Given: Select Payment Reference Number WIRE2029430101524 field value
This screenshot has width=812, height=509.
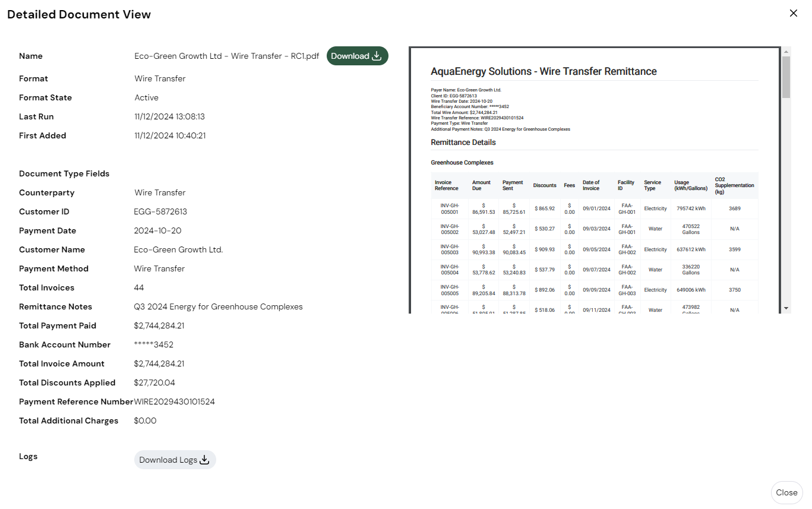Looking at the screenshot, I should [x=175, y=401].
